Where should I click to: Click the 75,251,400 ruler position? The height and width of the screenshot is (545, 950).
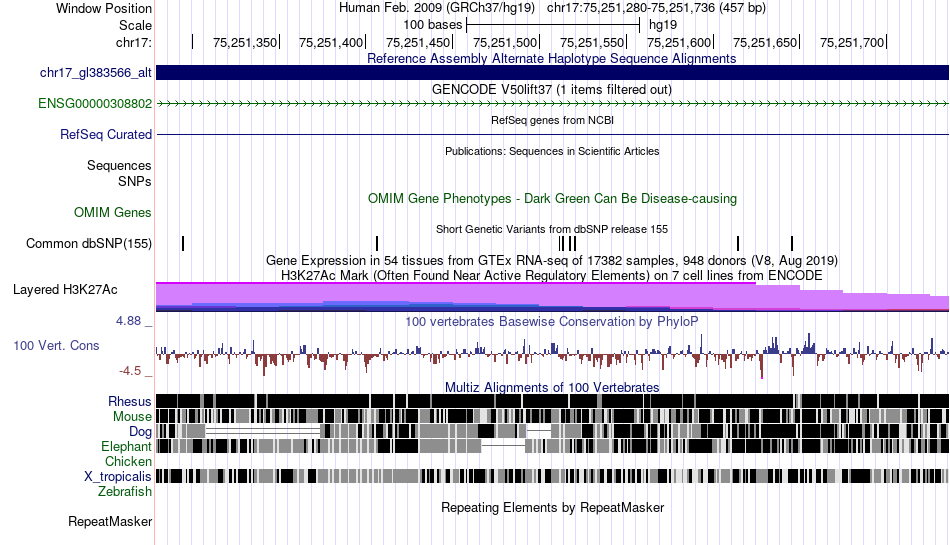point(331,42)
